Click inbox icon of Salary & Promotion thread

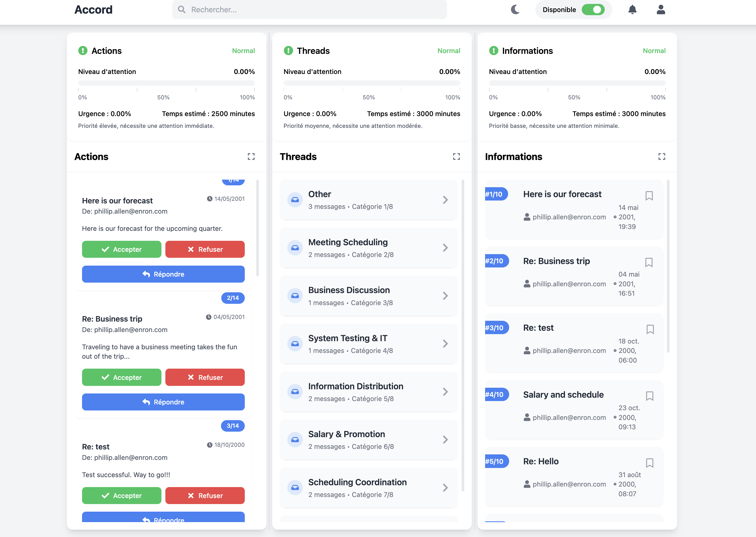[295, 440]
